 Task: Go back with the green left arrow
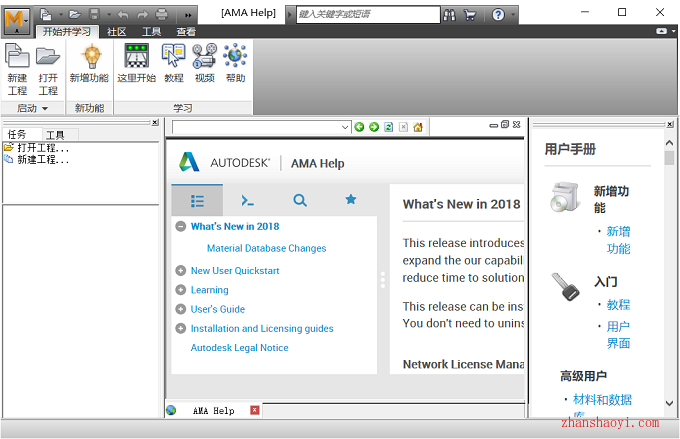(x=359, y=127)
